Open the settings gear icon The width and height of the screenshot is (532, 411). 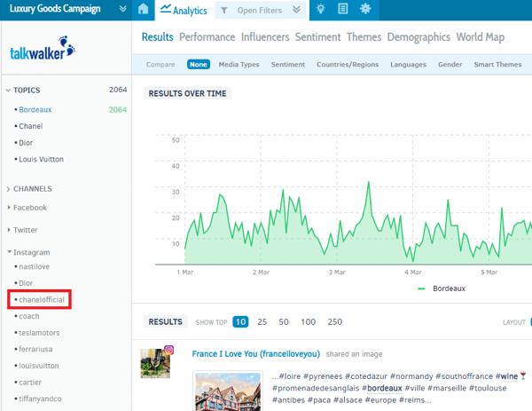[x=365, y=9]
